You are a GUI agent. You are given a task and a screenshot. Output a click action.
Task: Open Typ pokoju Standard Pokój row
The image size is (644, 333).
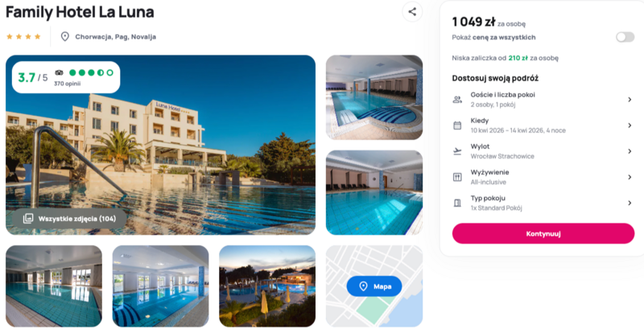[x=543, y=203]
